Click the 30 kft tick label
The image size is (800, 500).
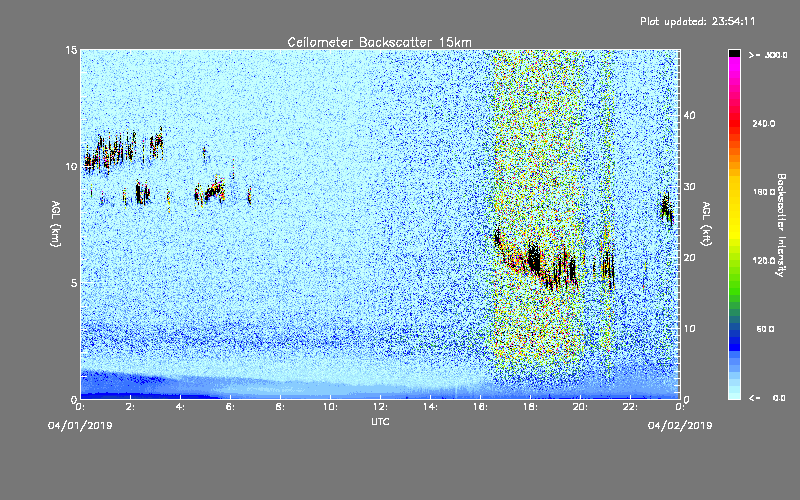(689, 186)
